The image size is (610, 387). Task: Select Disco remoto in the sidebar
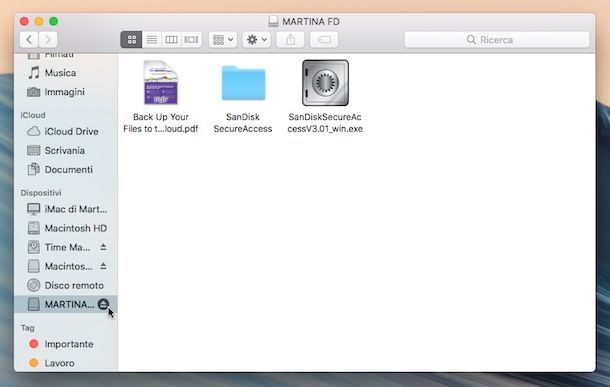click(65, 285)
